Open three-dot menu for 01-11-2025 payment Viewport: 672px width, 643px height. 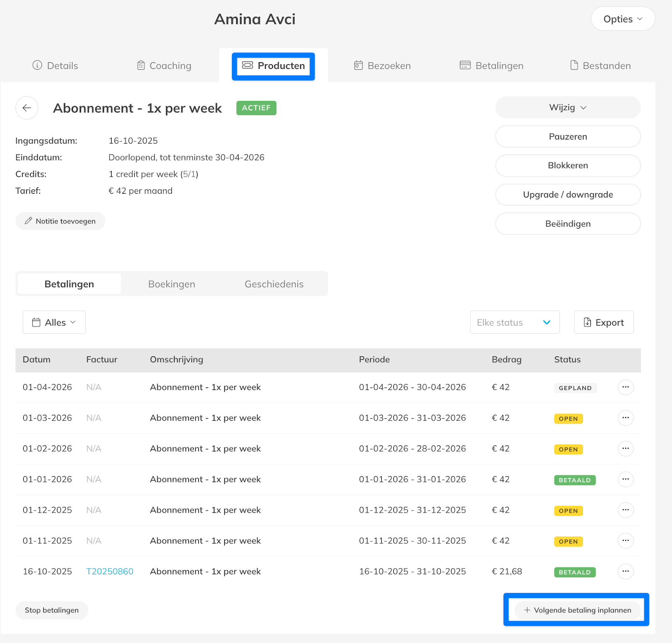pos(625,540)
